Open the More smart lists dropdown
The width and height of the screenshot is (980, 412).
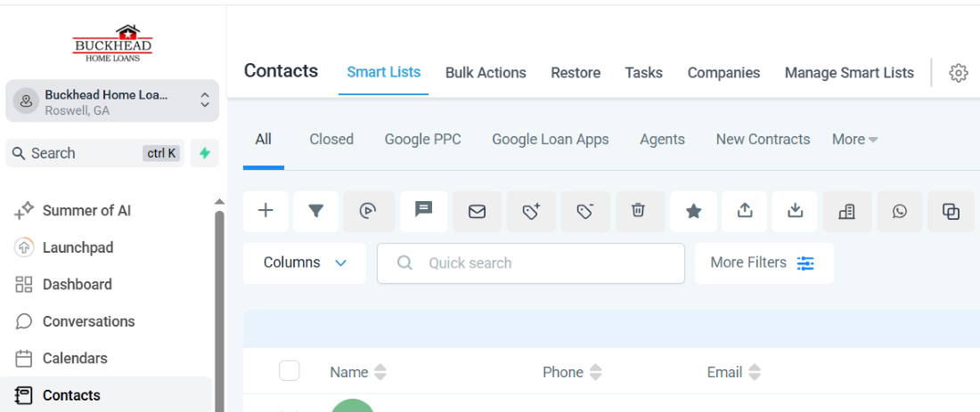point(854,139)
